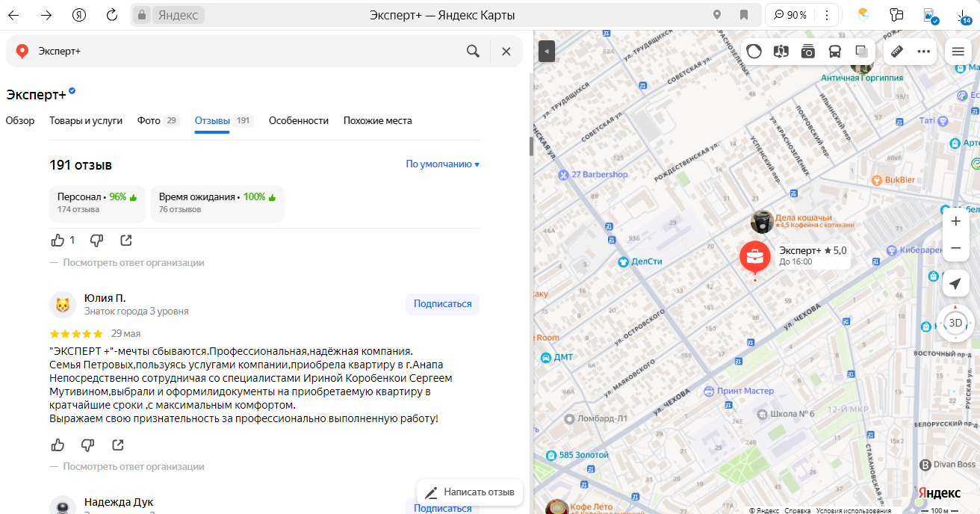Open the three-dots more map tools
The height and width of the screenshot is (514, 980).
[924, 52]
